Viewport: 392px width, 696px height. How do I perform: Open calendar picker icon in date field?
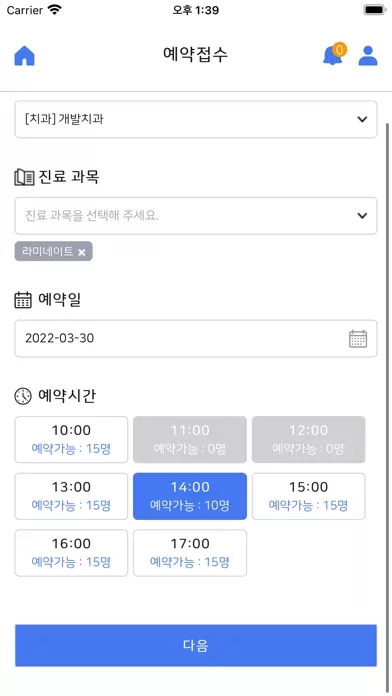click(x=358, y=339)
